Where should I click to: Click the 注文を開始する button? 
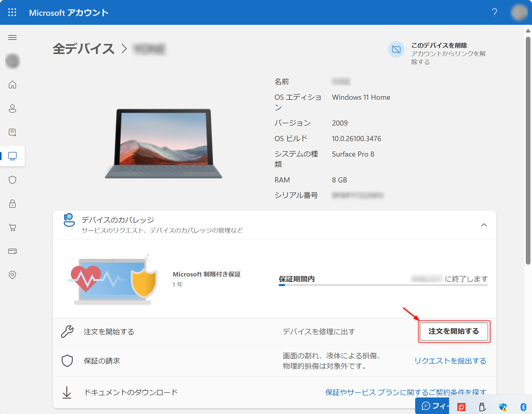(x=454, y=331)
